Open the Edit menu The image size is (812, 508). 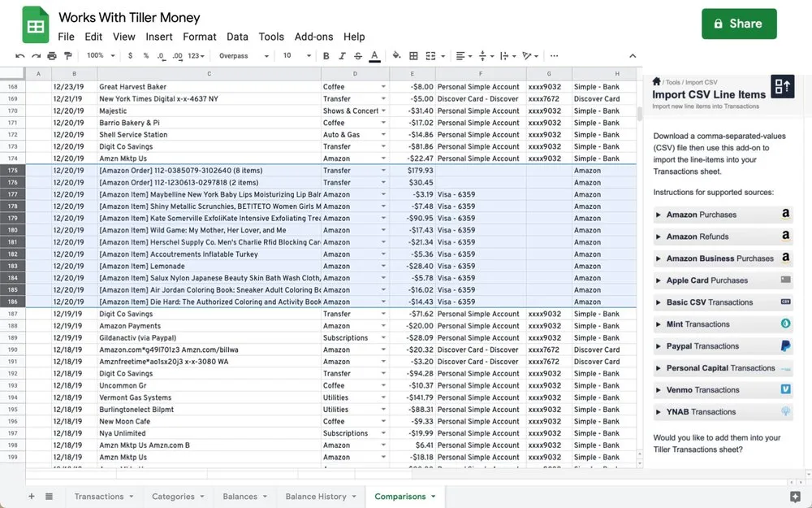[93, 37]
